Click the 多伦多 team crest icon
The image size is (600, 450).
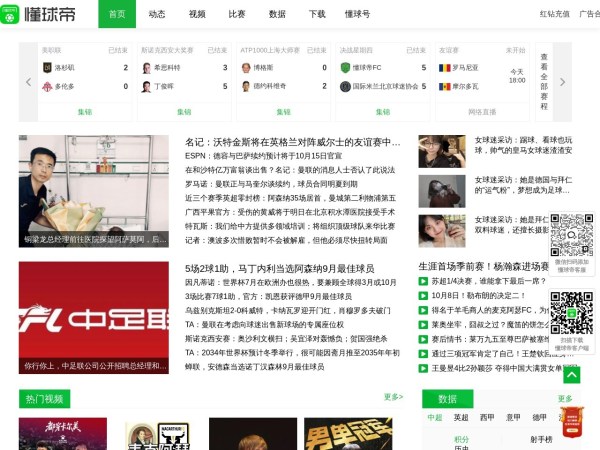pos(47,86)
